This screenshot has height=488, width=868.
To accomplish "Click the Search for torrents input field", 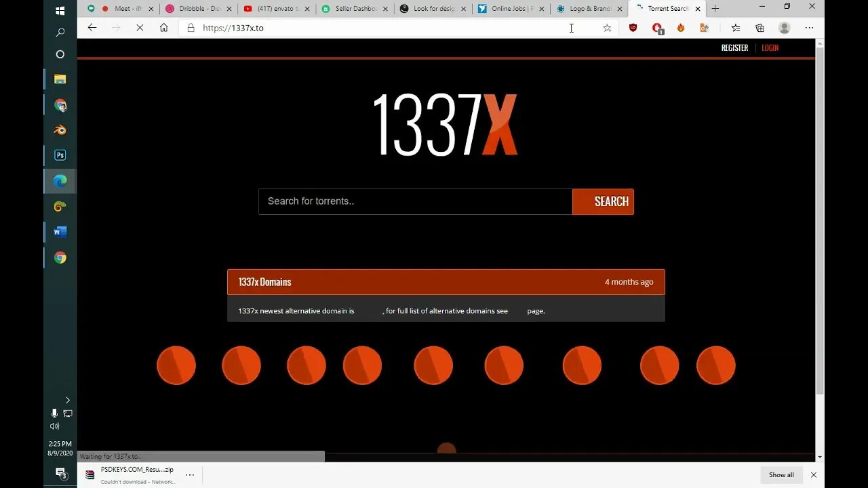I will point(415,201).
